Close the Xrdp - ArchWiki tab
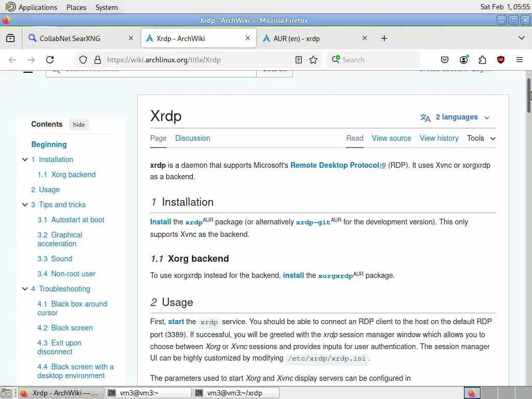Image resolution: width=532 pixels, height=399 pixels. click(x=248, y=38)
